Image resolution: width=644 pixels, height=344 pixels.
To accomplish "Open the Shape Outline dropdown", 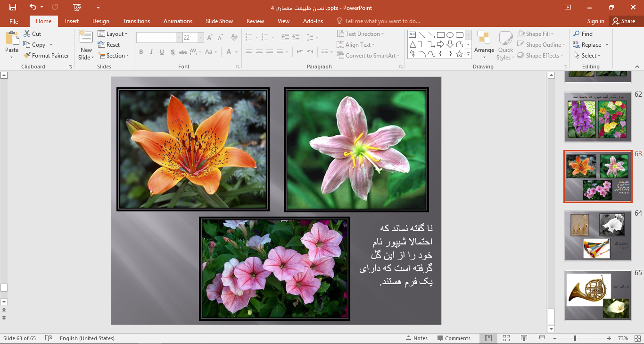I will [x=541, y=45].
